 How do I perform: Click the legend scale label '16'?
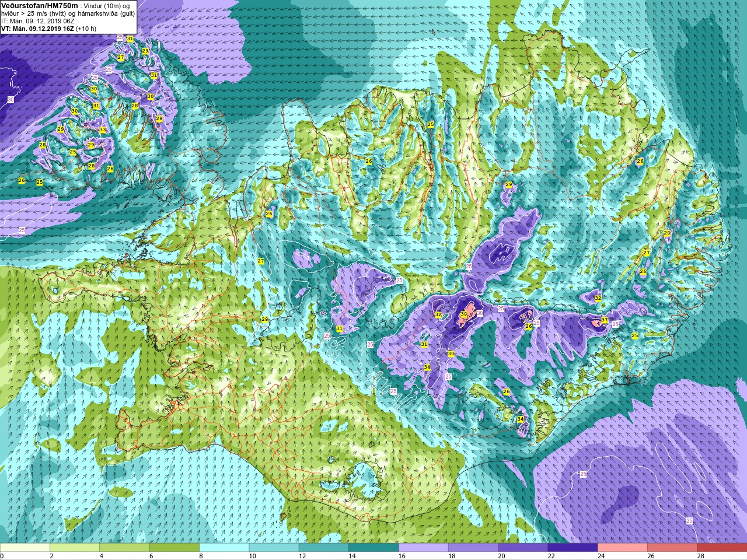pyautogui.click(x=402, y=556)
